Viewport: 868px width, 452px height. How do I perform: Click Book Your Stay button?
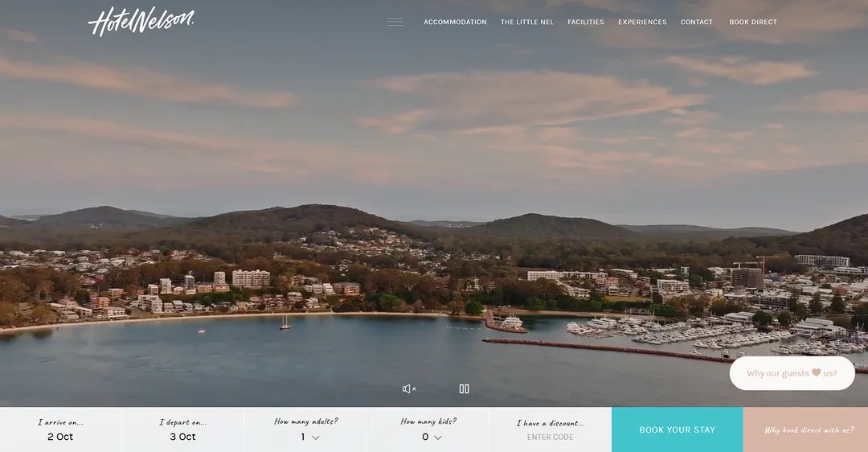point(677,429)
